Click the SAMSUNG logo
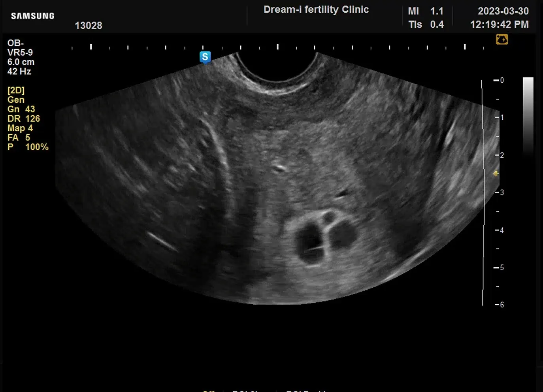The width and height of the screenshot is (543, 392). pos(33,16)
